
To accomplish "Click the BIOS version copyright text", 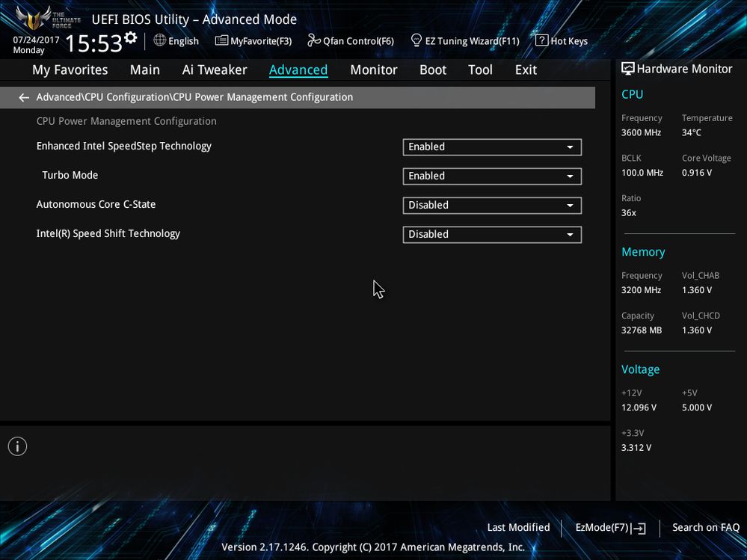I will coord(373,547).
